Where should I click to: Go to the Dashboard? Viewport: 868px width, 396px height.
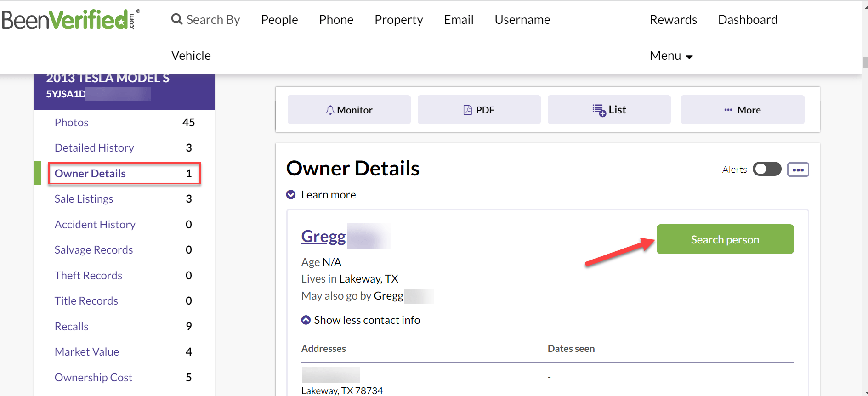coord(748,20)
